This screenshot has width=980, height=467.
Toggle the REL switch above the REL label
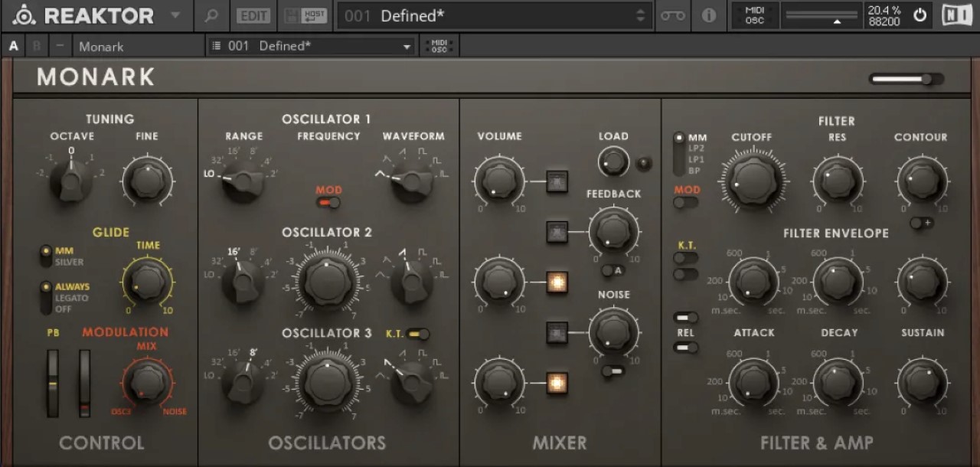[x=686, y=318]
